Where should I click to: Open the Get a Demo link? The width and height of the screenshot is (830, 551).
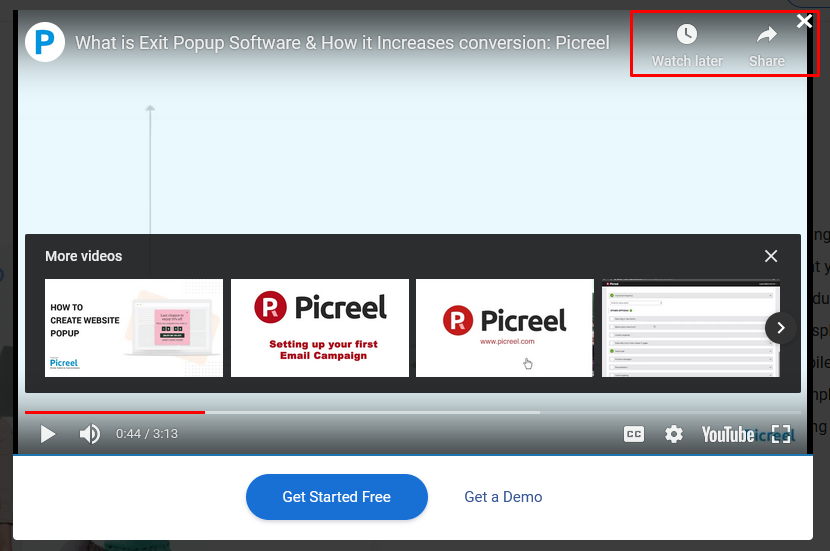503,497
